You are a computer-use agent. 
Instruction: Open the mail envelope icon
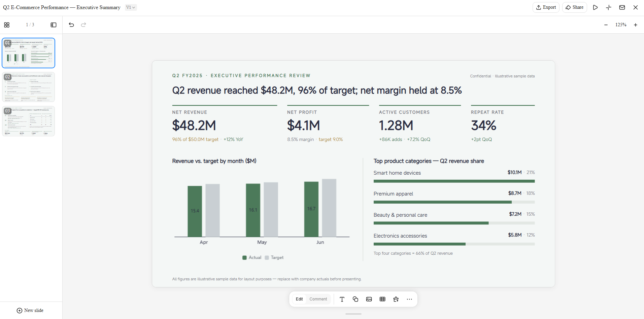622,7
